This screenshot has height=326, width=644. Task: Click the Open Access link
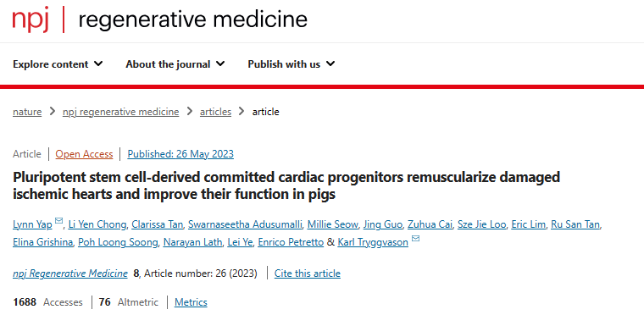[84, 154]
